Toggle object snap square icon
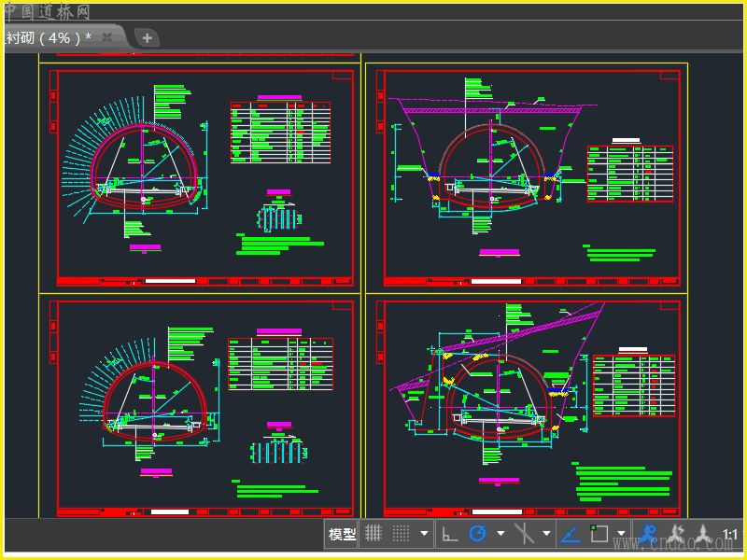Viewport: 747px width, 560px height. 599,533
